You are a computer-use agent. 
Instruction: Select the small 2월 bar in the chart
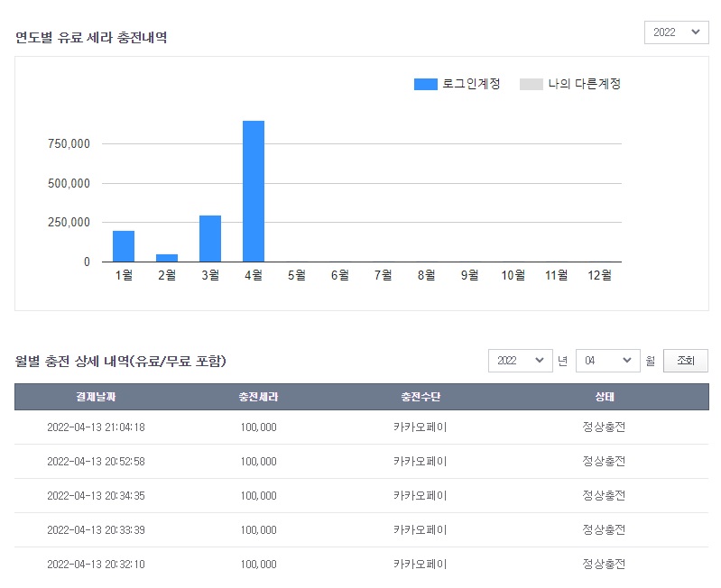(x=167, y=258)
